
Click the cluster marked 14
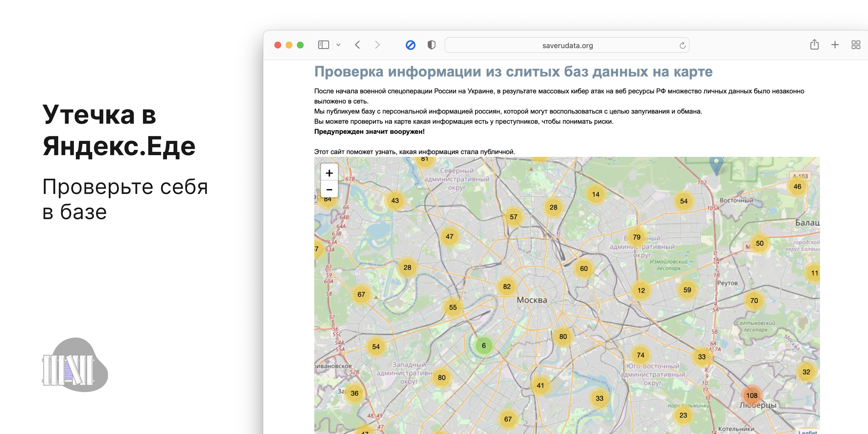pos(595,194)
